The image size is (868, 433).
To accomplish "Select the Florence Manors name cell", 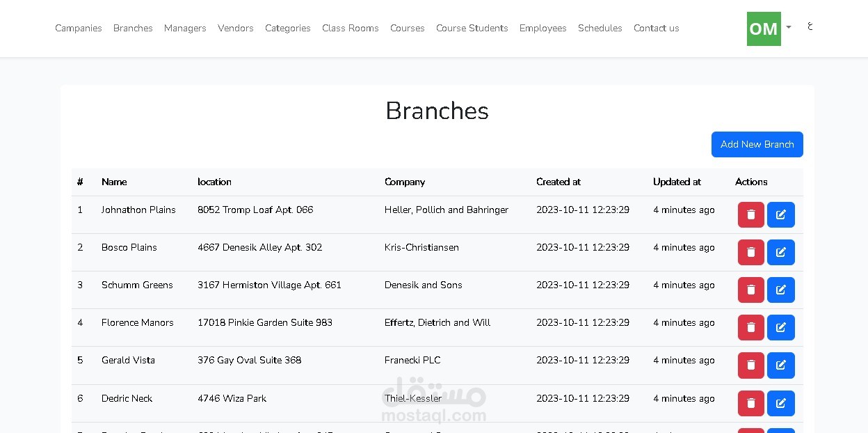I will (x=138, y=322).
